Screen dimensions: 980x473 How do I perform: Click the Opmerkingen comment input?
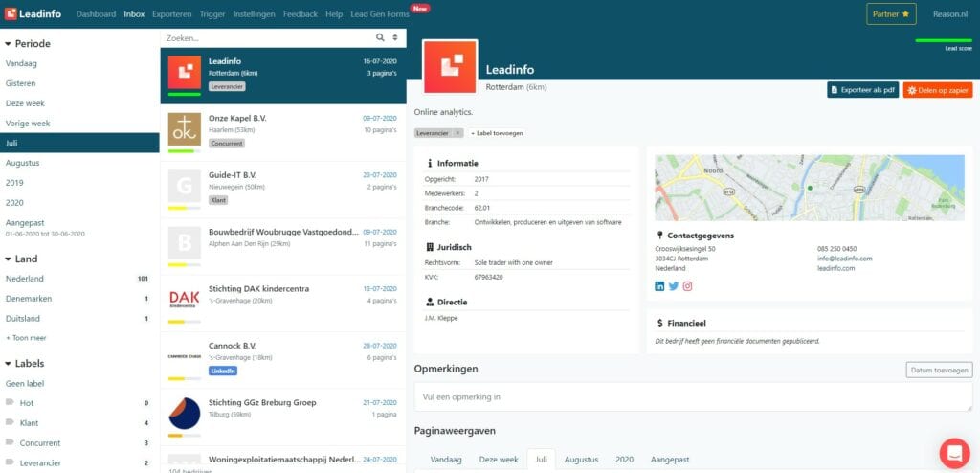pyautogui.click(x=693, y=396)
